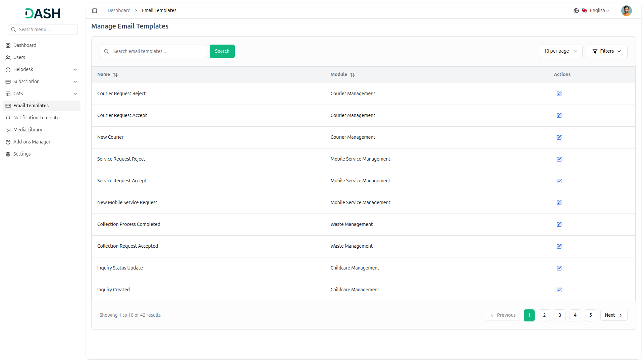Open Notification Templates menu item
This screenshot has width=644, height=362.
point(37,118)
